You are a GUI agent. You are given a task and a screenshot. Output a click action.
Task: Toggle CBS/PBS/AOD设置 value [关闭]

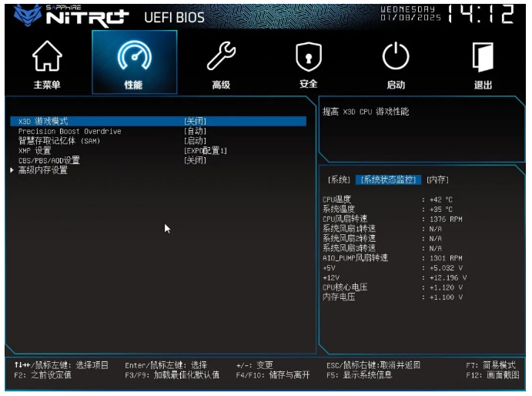[195, 160]
